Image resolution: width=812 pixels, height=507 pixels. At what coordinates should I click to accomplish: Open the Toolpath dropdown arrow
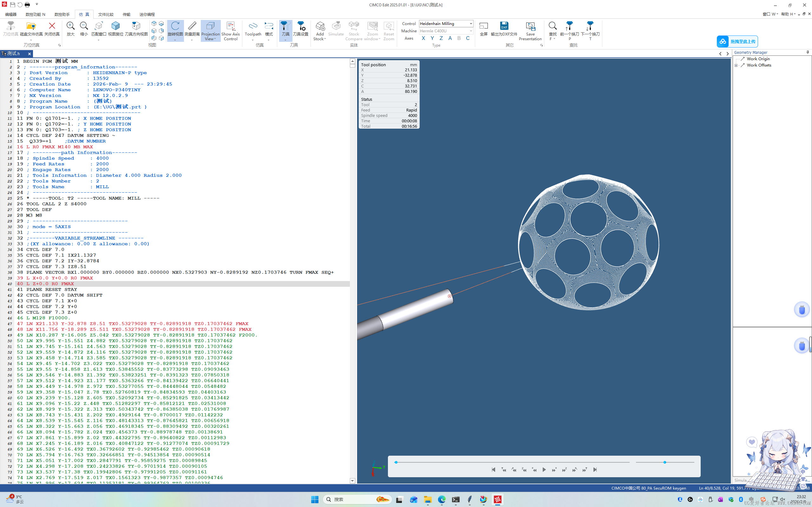pyautogui.click(x=253, y=40)
